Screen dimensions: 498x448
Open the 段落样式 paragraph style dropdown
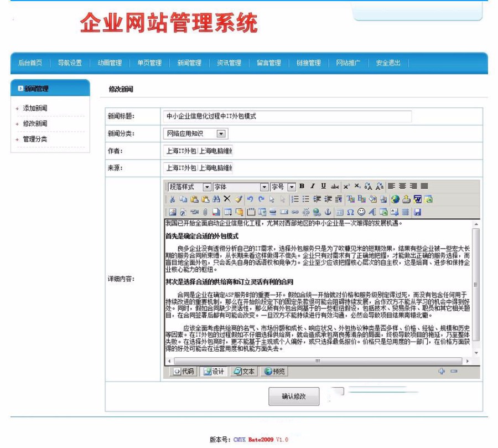190,187
